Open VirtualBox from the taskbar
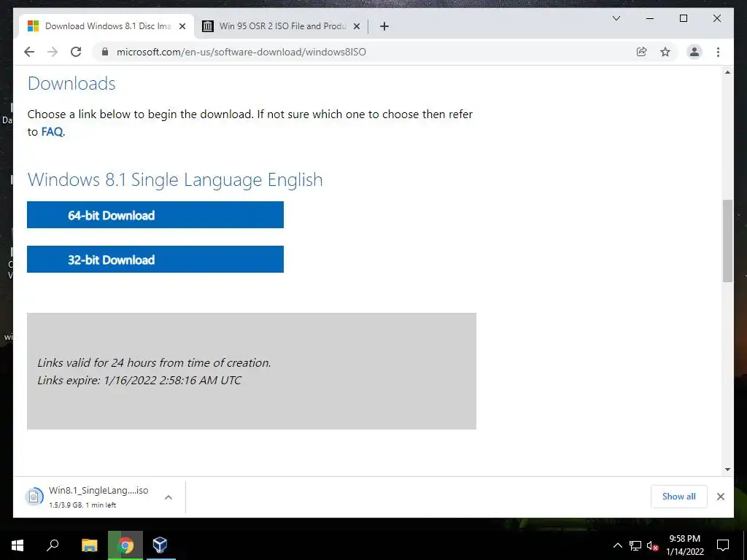The image size is (747, 560). (160, 545)
